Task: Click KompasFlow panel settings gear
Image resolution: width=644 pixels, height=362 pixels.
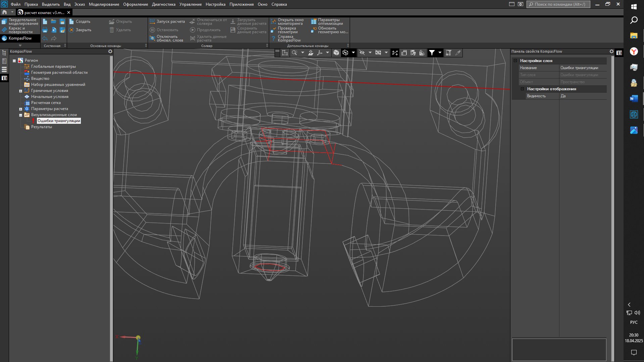Action: tap(110, 51)
